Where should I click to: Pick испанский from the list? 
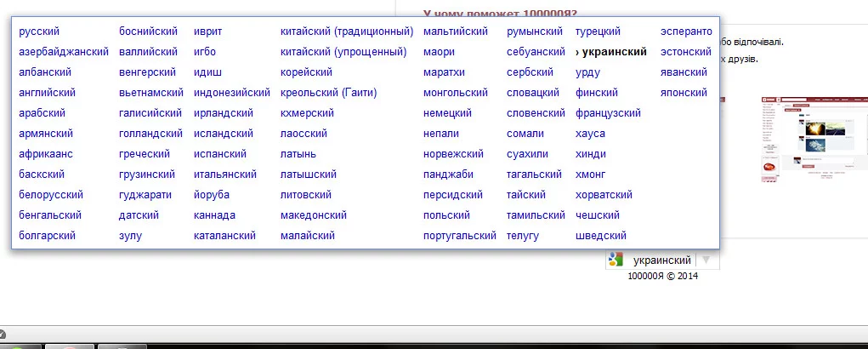tap(220, 154)
